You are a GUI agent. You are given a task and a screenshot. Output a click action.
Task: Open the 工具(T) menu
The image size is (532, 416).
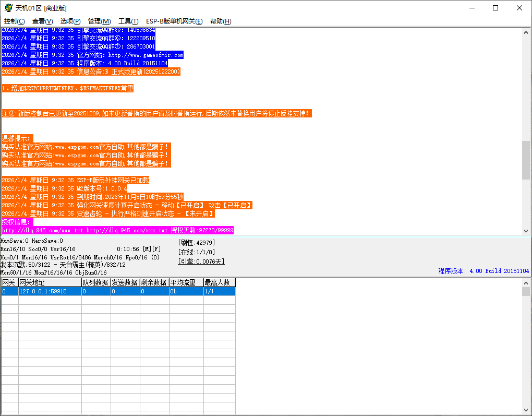click(x=128, y=21)
